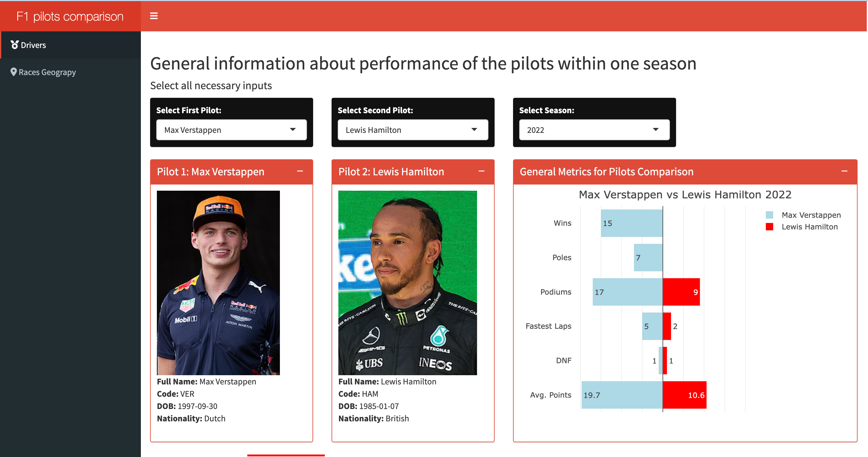
Task: Collapse the Pilot 1 Max Verstappen box
Action: point(300,171)
